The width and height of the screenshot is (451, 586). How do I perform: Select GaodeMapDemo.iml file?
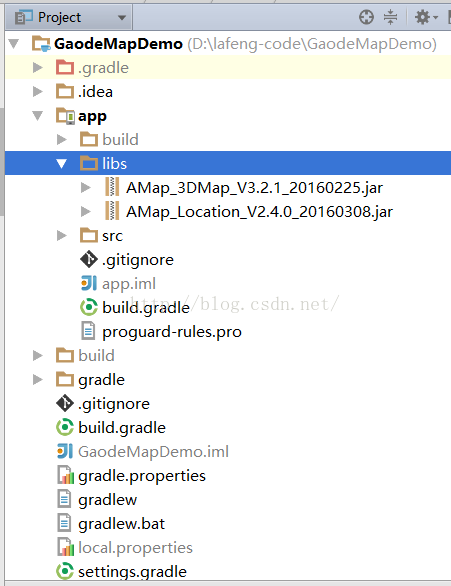pos(153,451)
